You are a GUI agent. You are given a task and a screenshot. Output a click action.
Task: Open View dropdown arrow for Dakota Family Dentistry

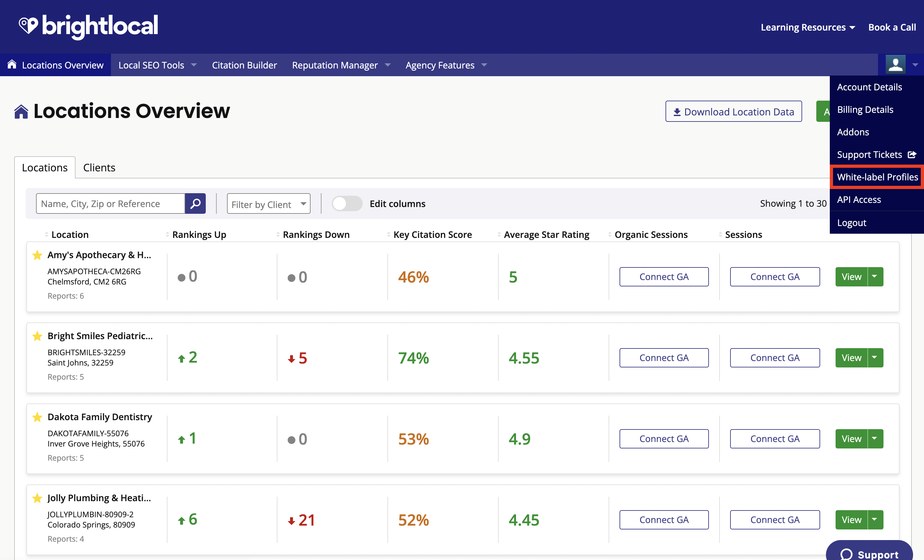click(x=875, y=439)
